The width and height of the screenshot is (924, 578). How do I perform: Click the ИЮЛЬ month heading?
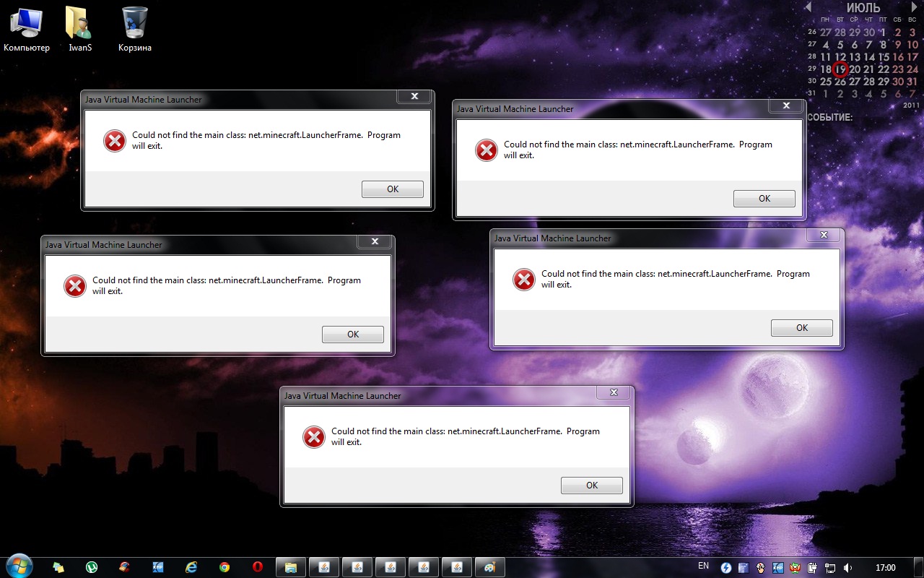tap(863, 8)
